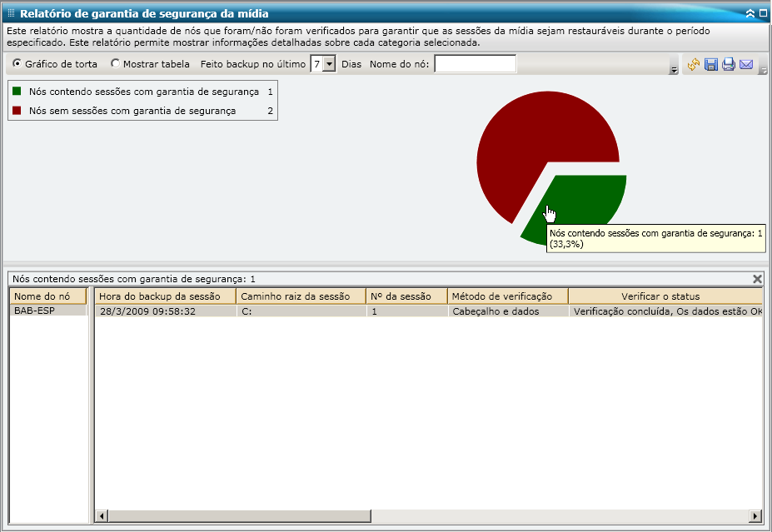Screen dimensions: 772x532
Task: Open the action toolbar overflow options arrow
Action: click(x=763, y=71)
